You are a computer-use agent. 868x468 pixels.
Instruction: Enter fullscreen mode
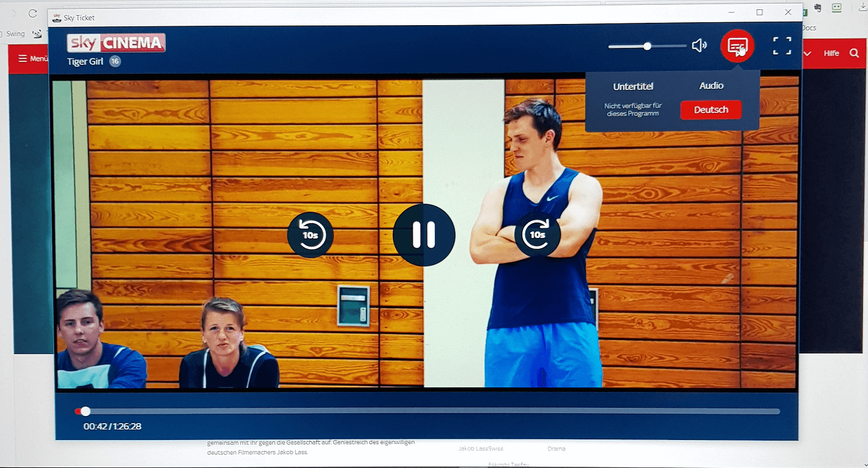tap(782, 46)
